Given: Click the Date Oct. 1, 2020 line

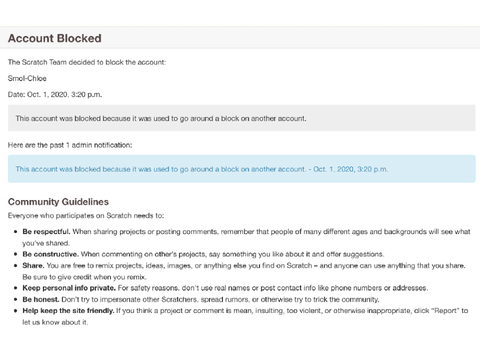Looking at the screenshot, I should (x=55, y=94).
